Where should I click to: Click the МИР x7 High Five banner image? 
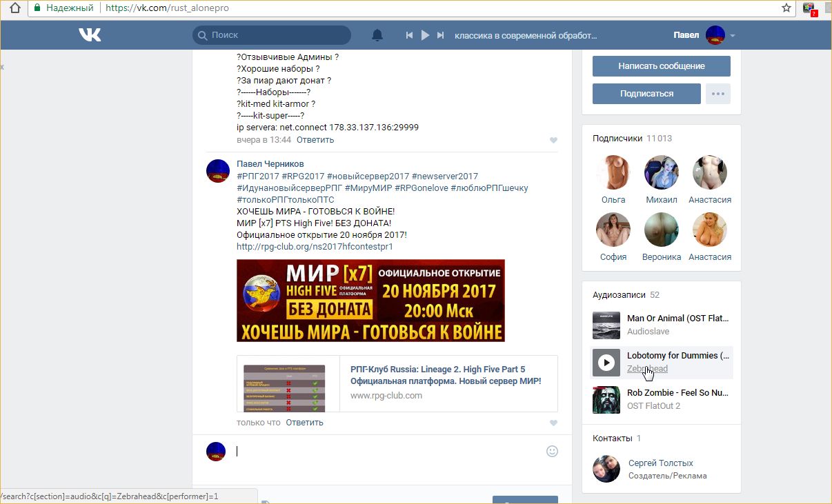pyautogui.click(x=370, y=301)
